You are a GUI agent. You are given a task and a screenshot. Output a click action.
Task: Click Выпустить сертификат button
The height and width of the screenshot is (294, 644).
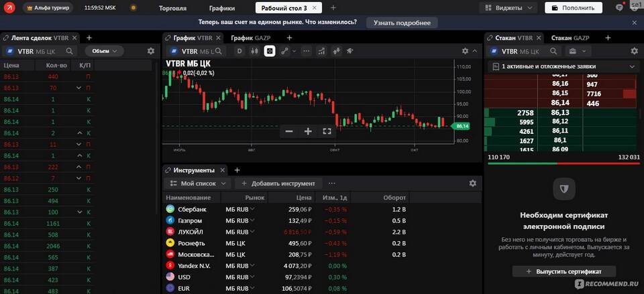(564, 271)
